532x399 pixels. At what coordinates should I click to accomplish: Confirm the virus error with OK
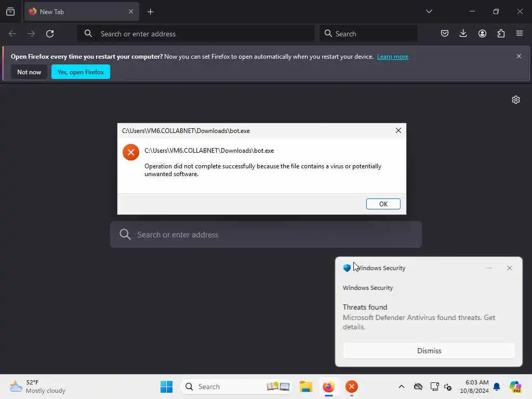pyautogui.click(x=383, y=204)
